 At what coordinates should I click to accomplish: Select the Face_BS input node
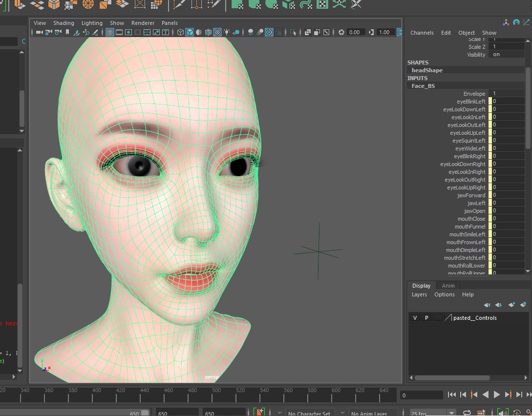(x=423, y=86)
